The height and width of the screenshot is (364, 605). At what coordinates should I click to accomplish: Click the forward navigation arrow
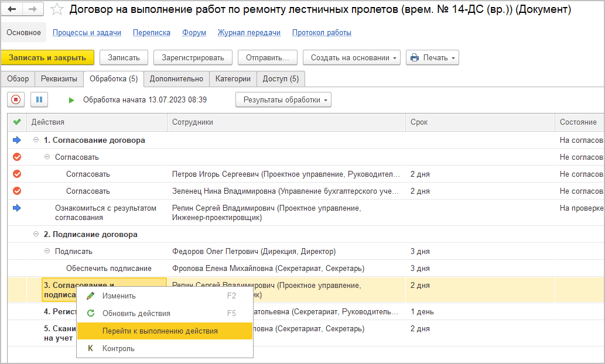click(x=32, y=9)
